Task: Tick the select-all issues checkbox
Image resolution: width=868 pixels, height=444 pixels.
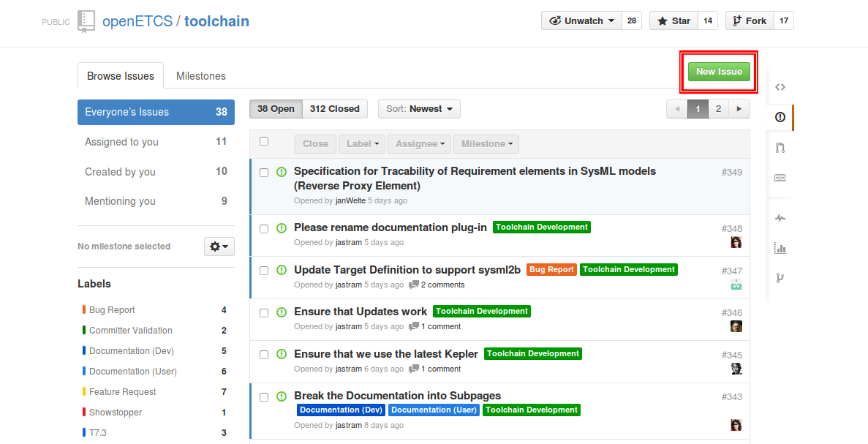Action: pos(264,142)
